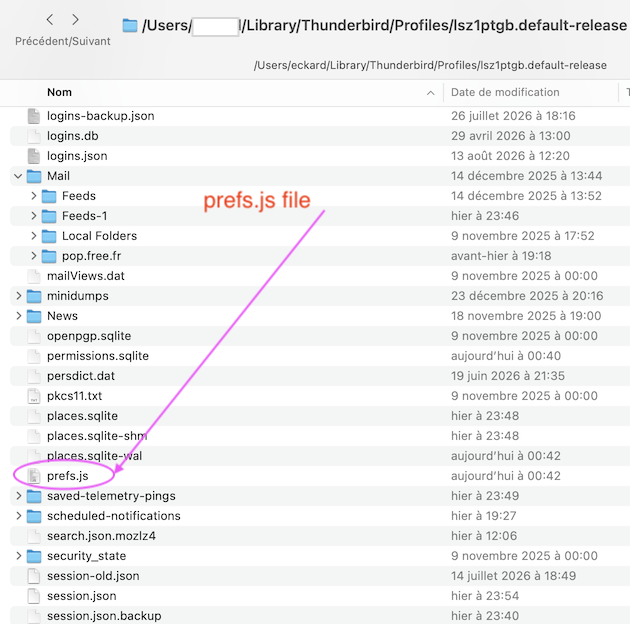Screen dimensions: 630x624
Task: Select the permissions.sqlite file name
Action: 98,356
